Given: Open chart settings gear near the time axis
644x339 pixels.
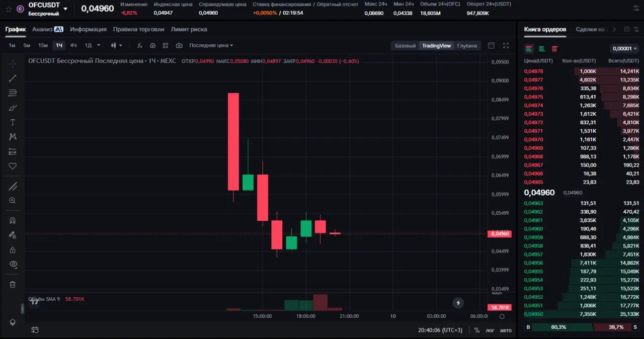Looking at the screenshot, I should [502, 316].
